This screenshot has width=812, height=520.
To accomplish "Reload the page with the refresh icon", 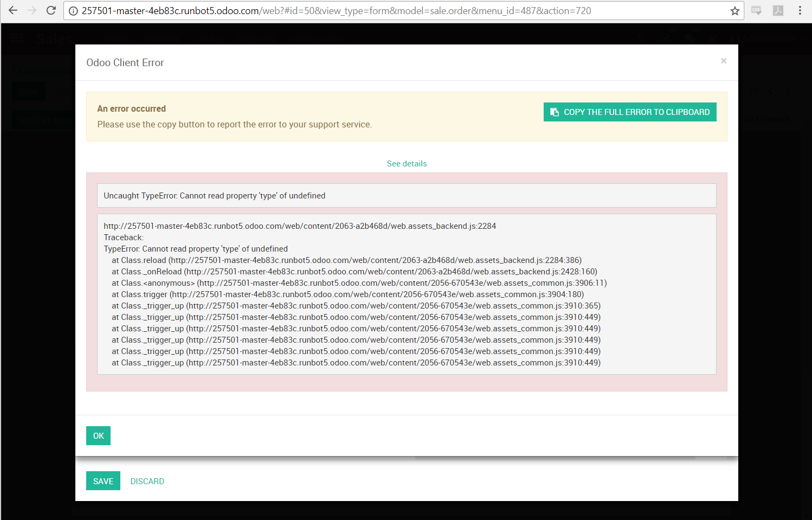I will click(51, 10).
